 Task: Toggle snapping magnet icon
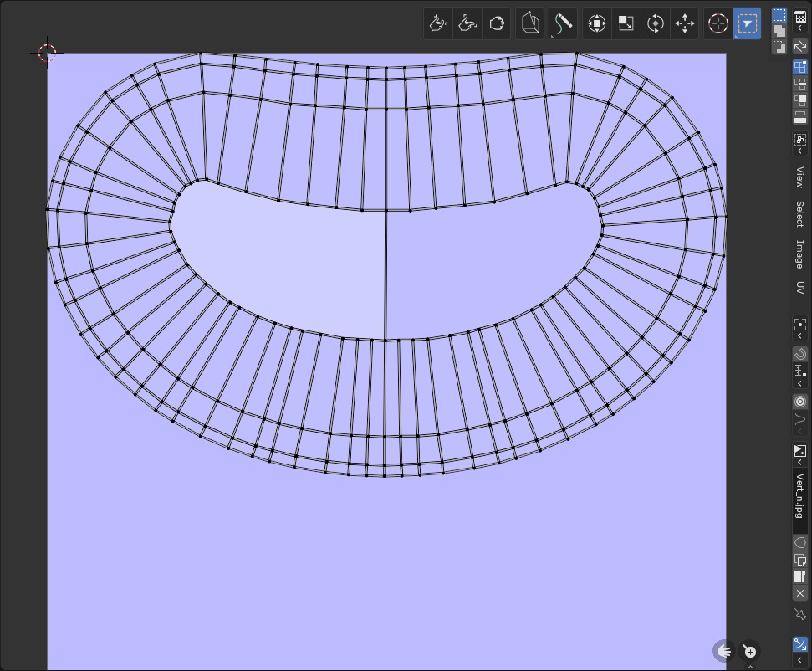point(800,354)
